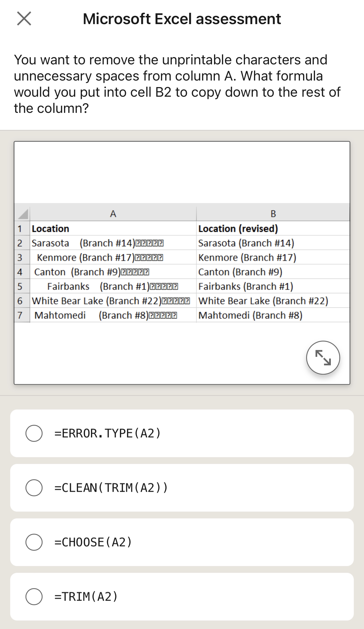Select column B header
This screenshot has width=364, height=629.
coord(273,215)
